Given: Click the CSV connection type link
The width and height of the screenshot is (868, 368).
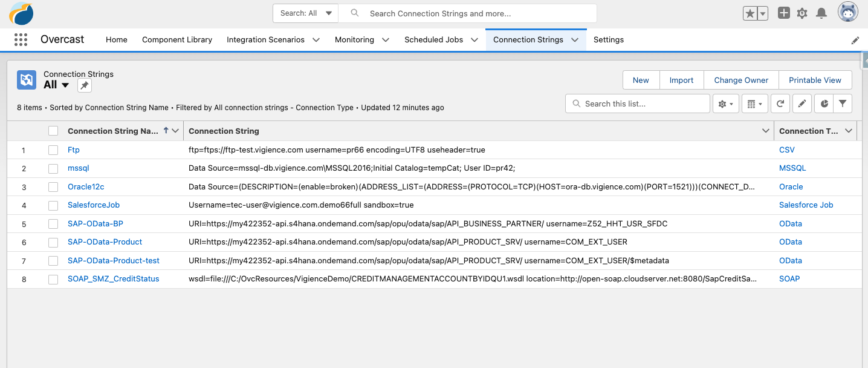Looking at the screenshot, I should tap(787, 149).
